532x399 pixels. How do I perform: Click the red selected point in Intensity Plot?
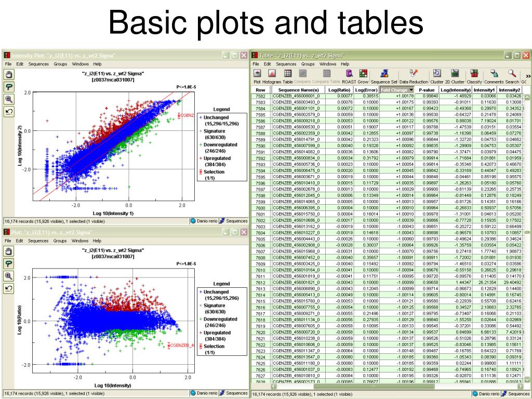179,116
